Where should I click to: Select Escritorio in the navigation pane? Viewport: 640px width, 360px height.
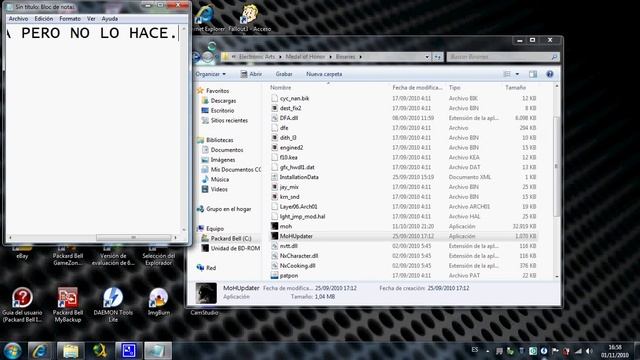222,111
